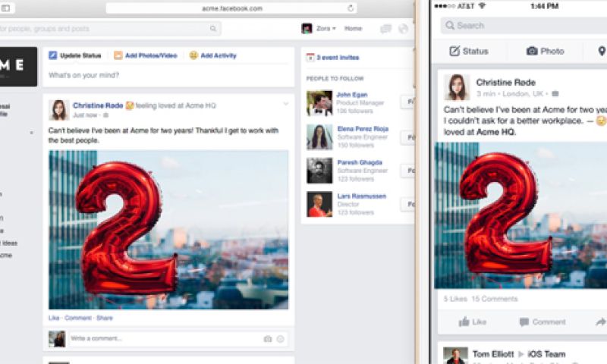
Task: Tap the Like thumbs-up button in mobile app
Action: [472, 322]
